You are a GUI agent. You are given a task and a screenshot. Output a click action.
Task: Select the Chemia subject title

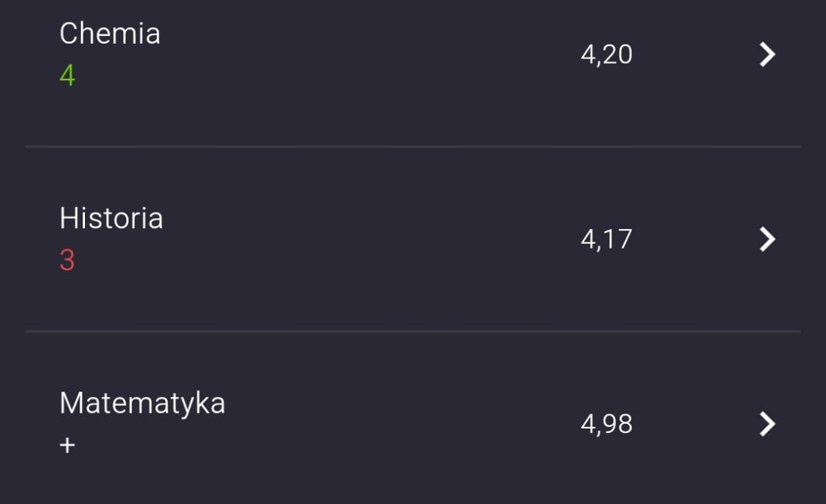click(110, 33)
